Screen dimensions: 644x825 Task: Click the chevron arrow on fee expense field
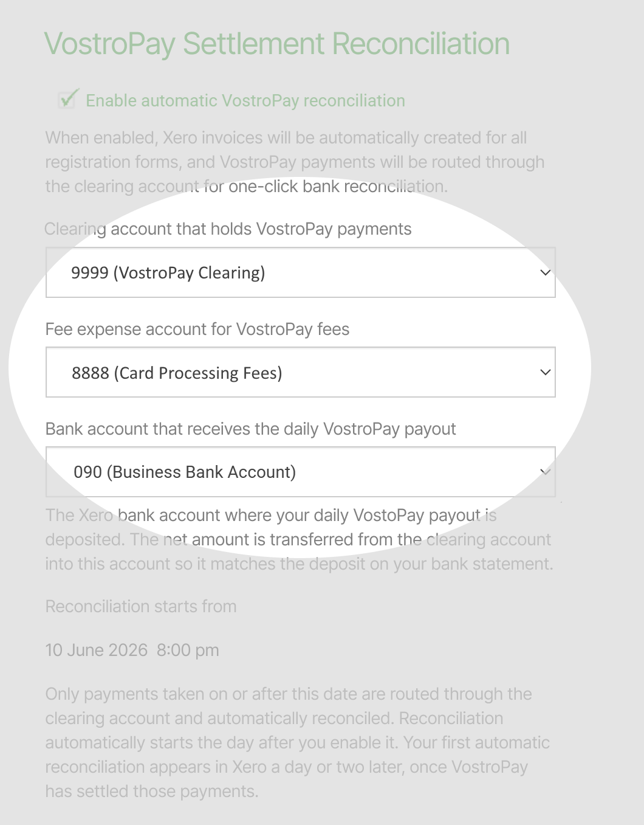coord(545,372)
